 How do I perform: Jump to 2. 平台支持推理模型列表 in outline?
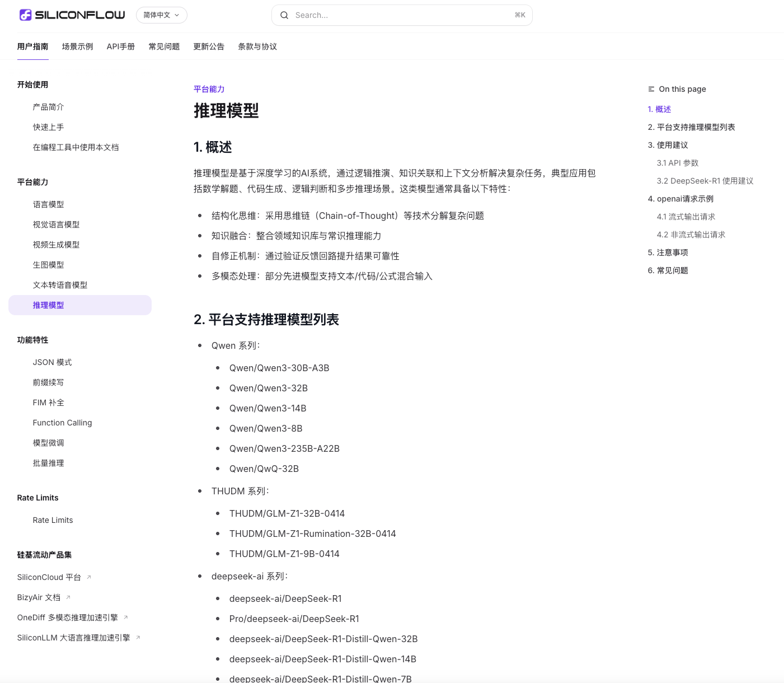[691, 127]
